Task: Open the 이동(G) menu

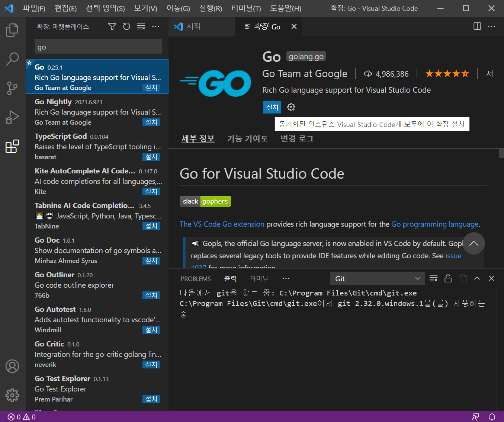Action: [178, 8]
